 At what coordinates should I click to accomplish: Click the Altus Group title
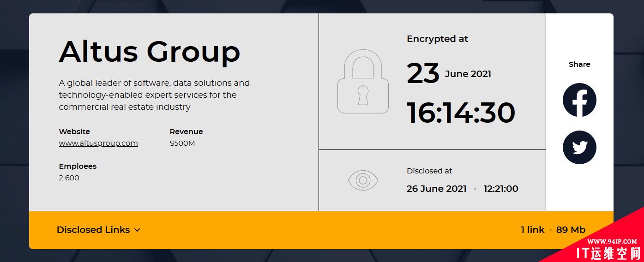coord(150,51)
